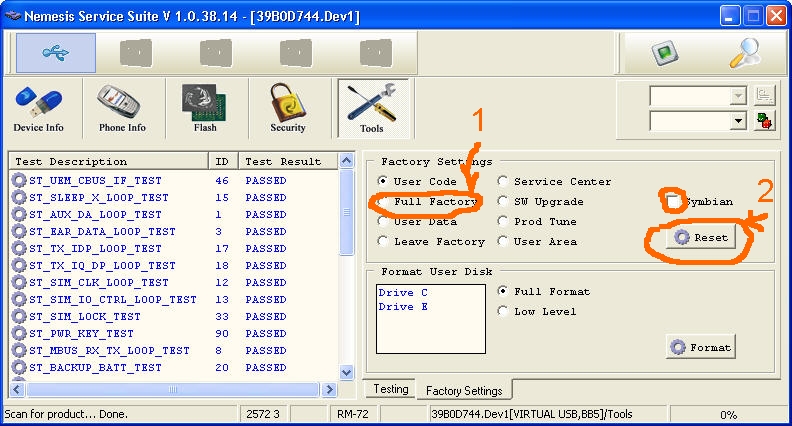Viewport: 792px width, 426px height.
Task: Click test list scroll down arrow
Action: (346, 373)
